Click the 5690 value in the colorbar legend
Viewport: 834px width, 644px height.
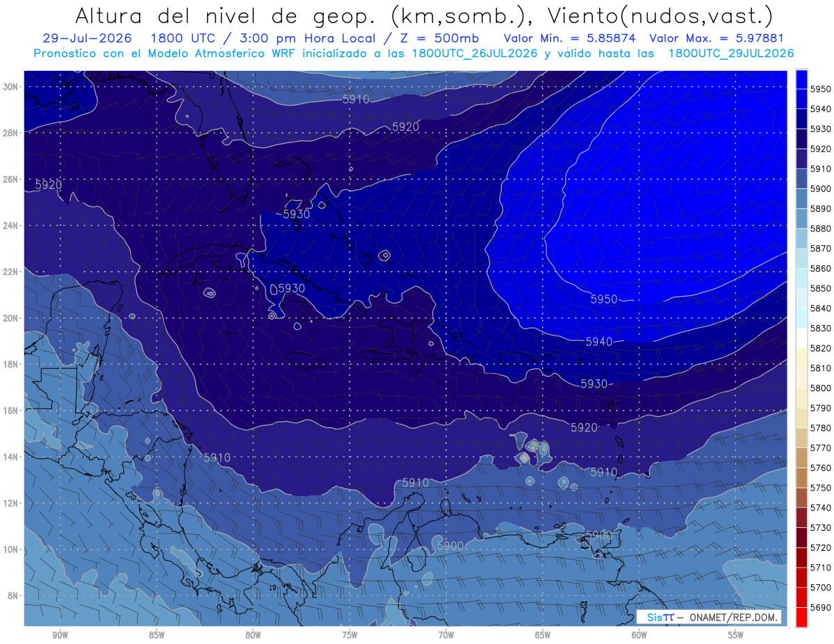pos(820,607)
